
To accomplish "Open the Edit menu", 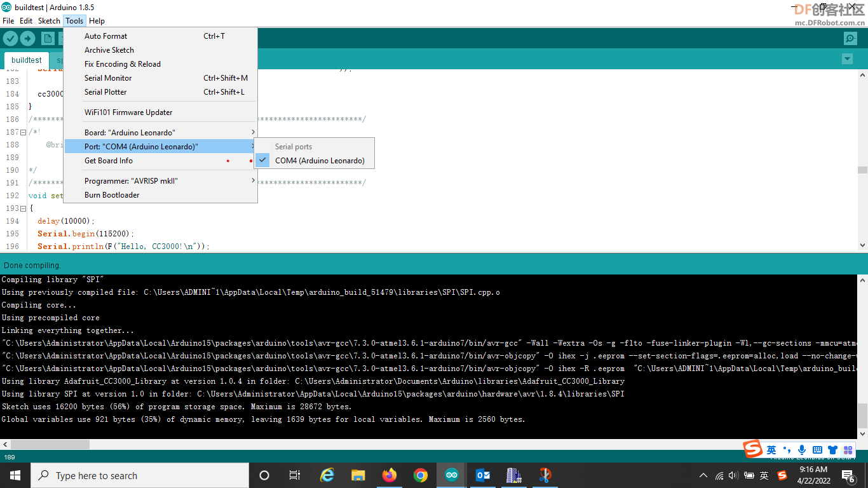I will click(x=26, y=21).
